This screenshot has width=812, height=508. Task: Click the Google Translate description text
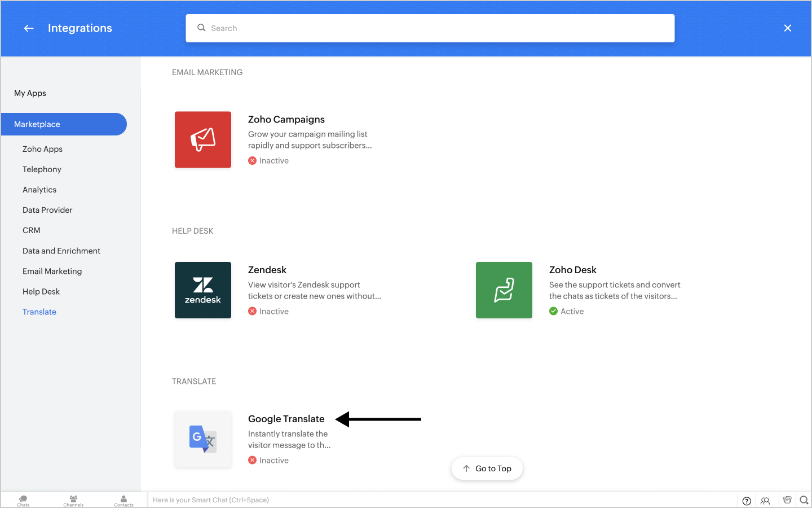click(289, 440)
